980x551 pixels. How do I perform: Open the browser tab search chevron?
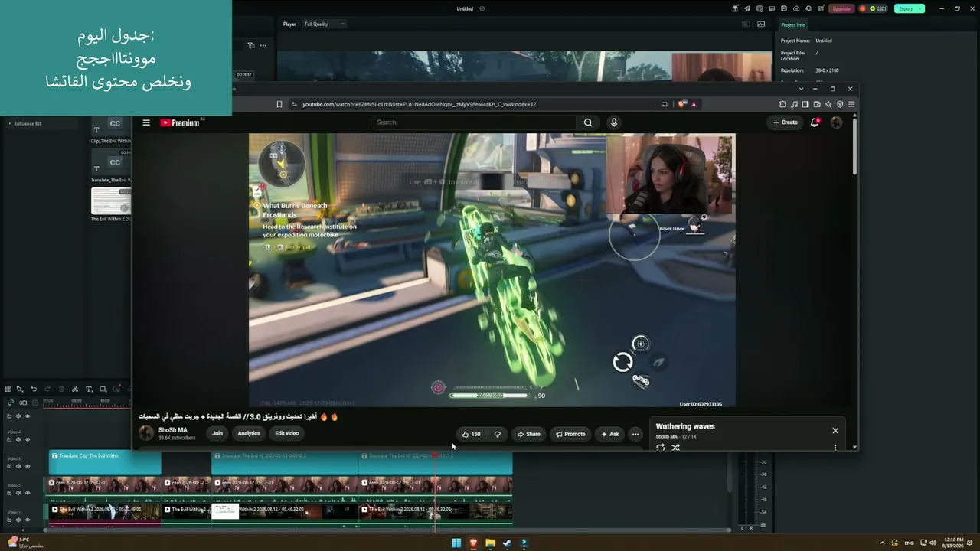point(802,89)
